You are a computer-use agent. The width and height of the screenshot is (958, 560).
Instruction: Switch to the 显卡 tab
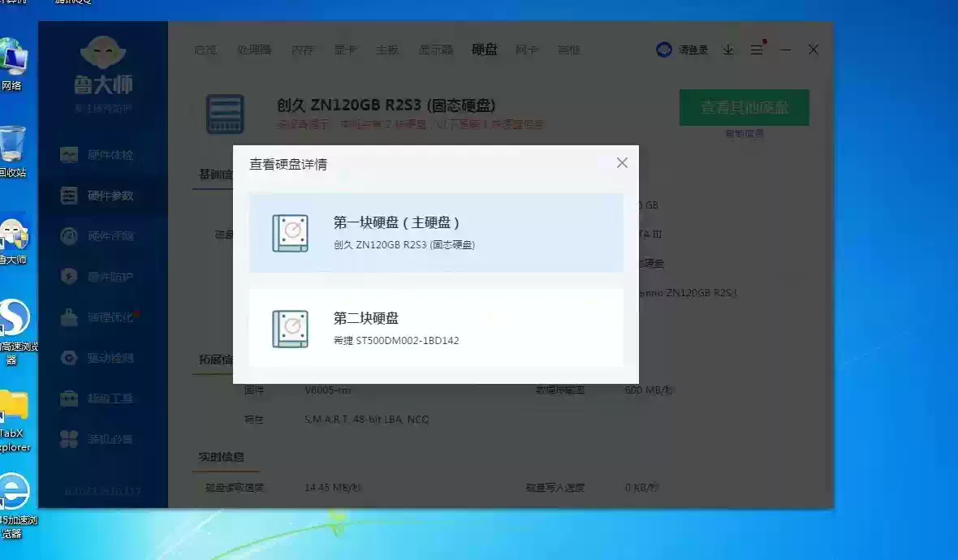click(x=345, y=50)
